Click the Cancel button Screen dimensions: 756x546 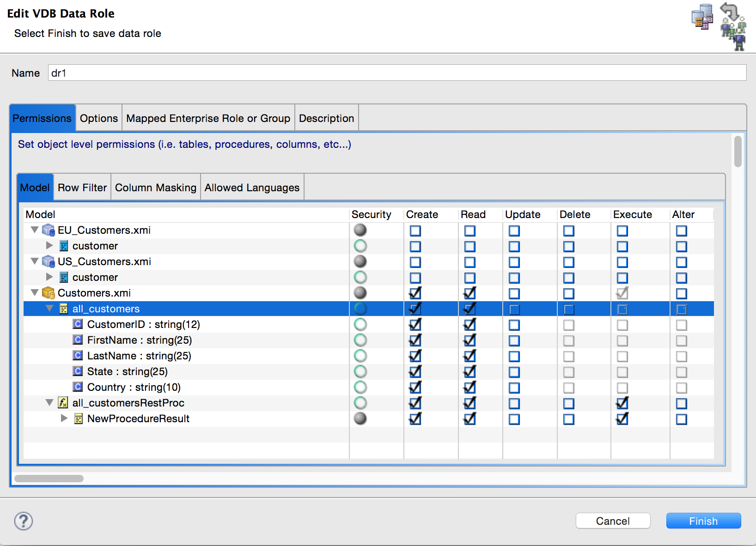(613, 521)
